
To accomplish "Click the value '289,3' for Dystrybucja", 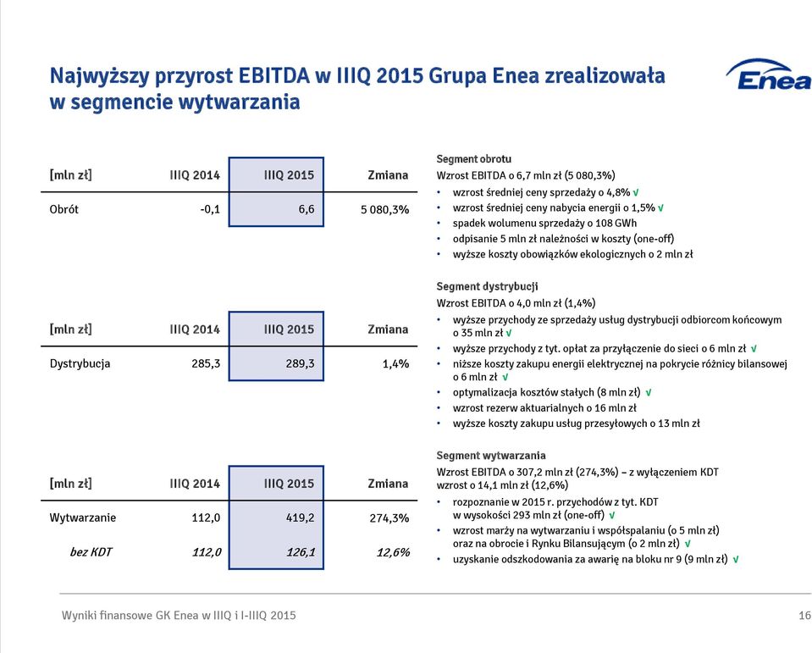I will [x=300, y=363].
